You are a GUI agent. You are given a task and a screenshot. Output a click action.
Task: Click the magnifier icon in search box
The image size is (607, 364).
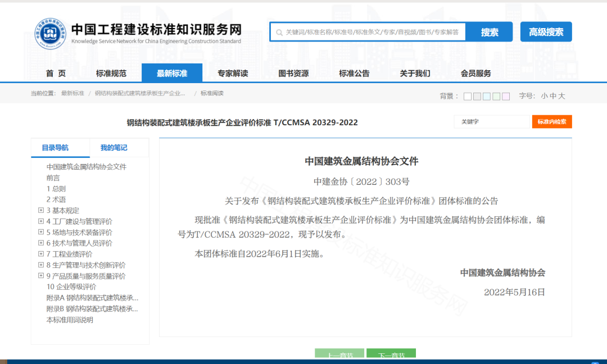(x=279, y=33)
